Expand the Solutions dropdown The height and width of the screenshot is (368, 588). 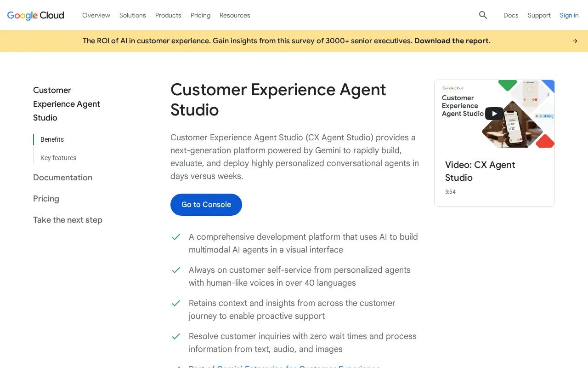[x=133, y=15]
